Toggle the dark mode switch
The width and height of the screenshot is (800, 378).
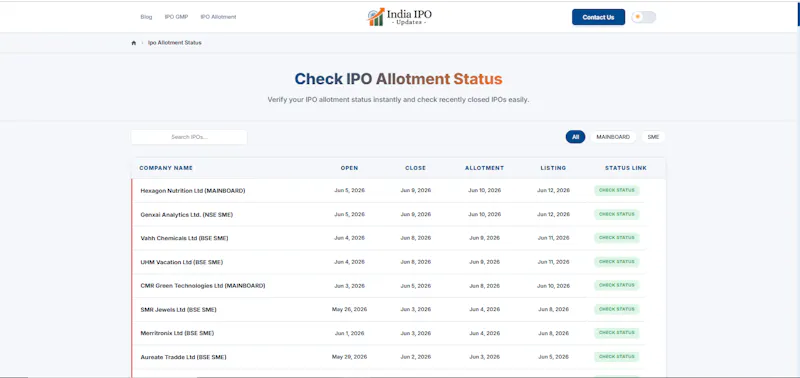tap(643, 17)
